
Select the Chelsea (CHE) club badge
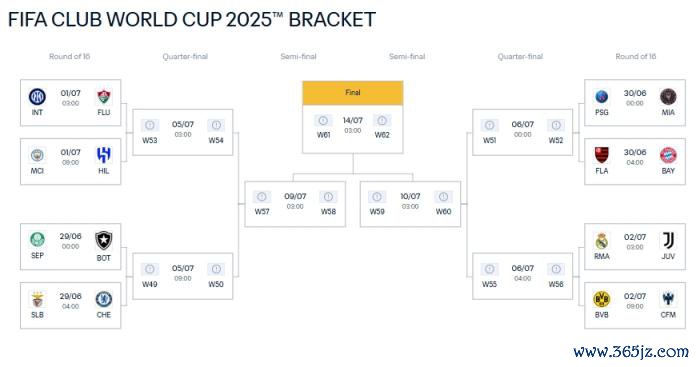point(104,300)
